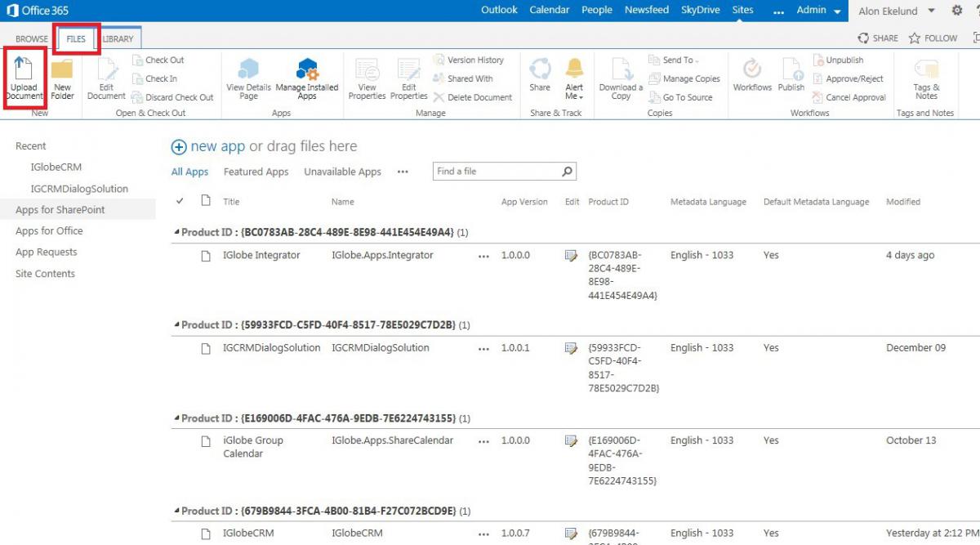Click Download a Copy
The width and height of the screenshot is (980, 545).
pos(621,78)
